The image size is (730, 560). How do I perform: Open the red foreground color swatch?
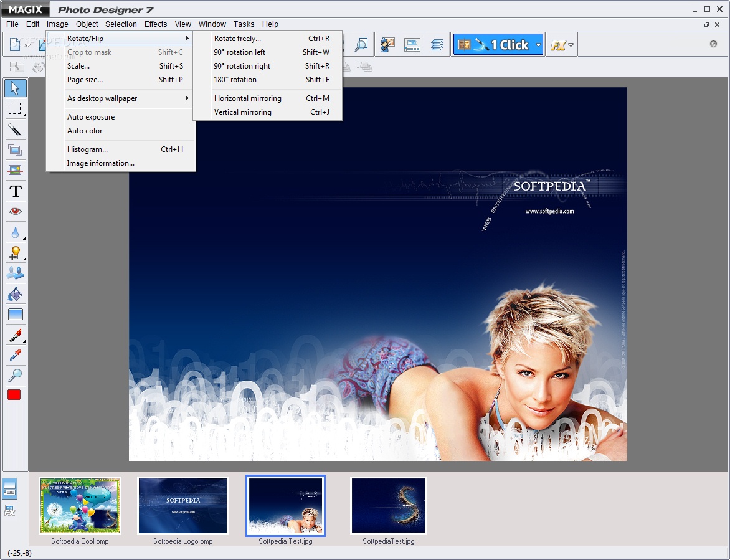[14, 395]
